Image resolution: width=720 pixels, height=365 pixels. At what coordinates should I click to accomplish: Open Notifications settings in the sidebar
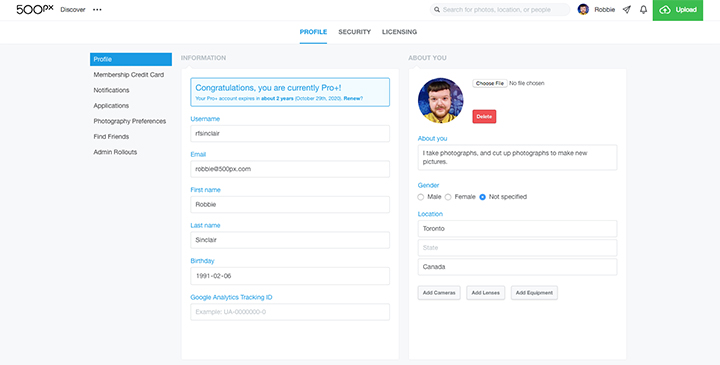[x=111, y=90]
